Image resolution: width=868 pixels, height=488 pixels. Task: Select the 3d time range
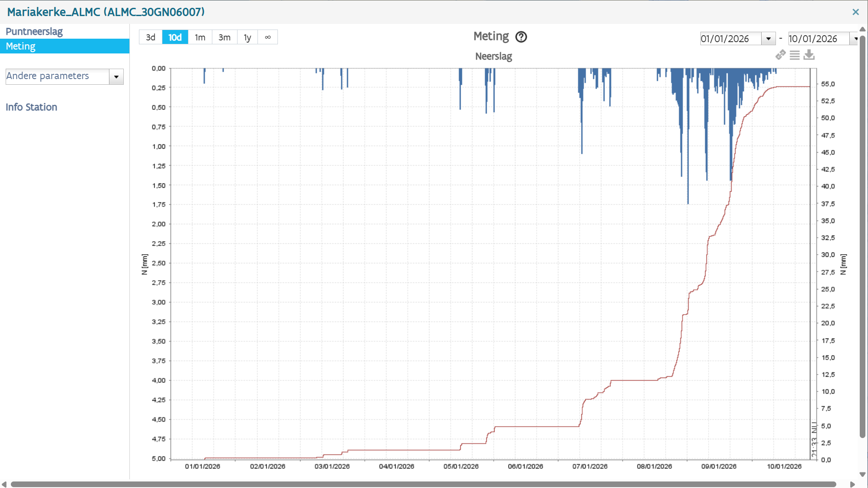(x=151, y=37)
